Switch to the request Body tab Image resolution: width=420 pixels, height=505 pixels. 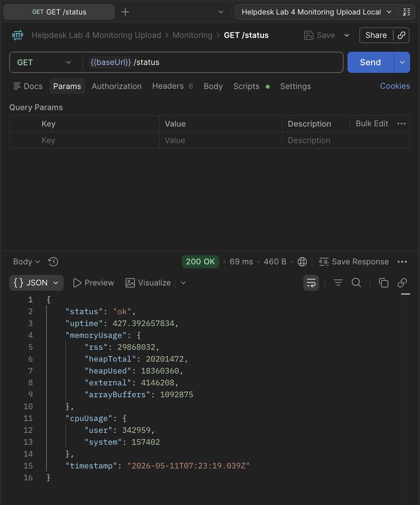(x=213, y=86)
